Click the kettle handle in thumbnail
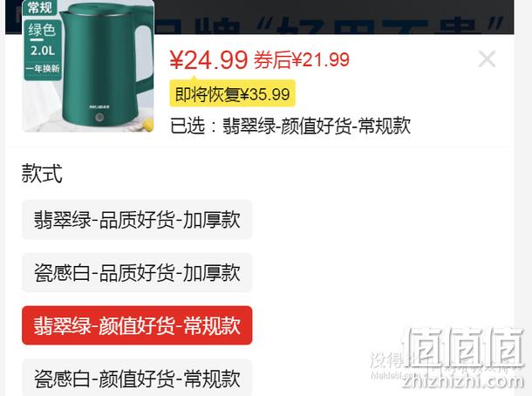This screenshot has width=532, height=396. [x=144, y=58]
